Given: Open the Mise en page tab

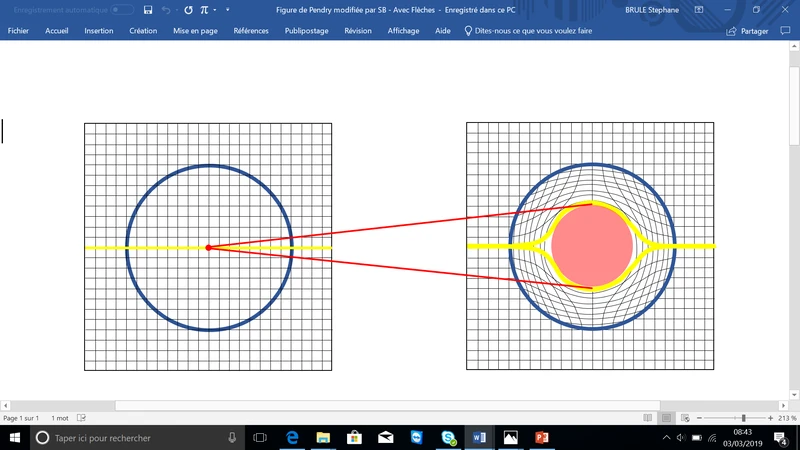Looking at the screenshot, I should tap(195, 31).
